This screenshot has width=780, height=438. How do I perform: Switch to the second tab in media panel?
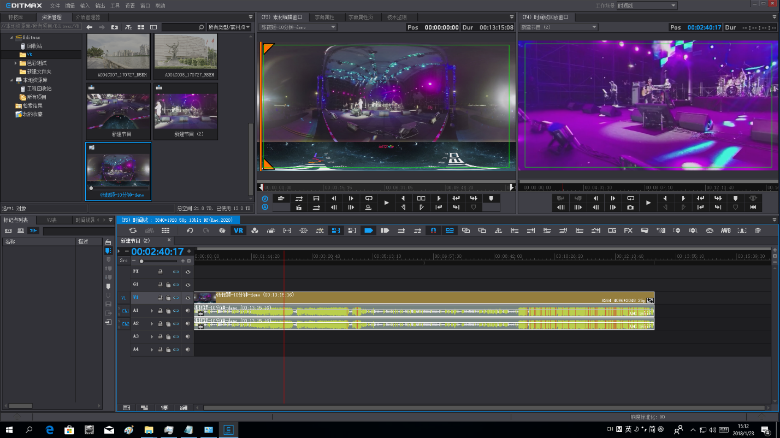(x=52, y=17)
